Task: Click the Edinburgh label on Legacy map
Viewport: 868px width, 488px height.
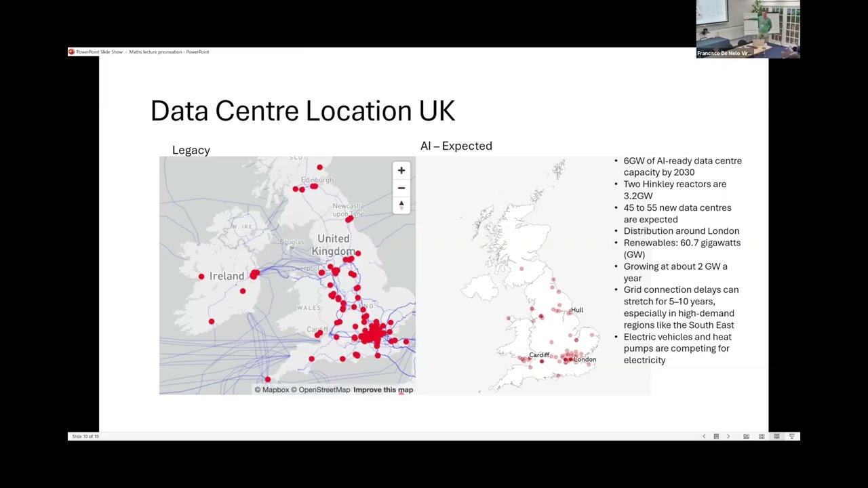Action: point(317,180)
